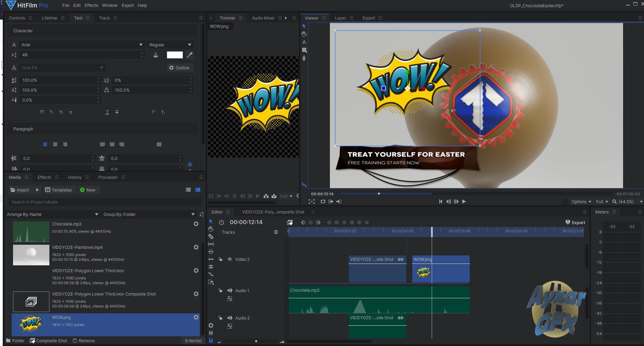Viewport: 644px width, 346px height.
Task: Toggle loop playback in the Viewer
Action: (x=323, y=201)
